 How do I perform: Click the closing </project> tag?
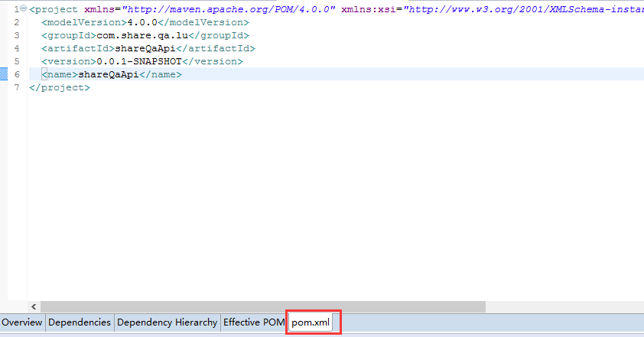(60, 87)
